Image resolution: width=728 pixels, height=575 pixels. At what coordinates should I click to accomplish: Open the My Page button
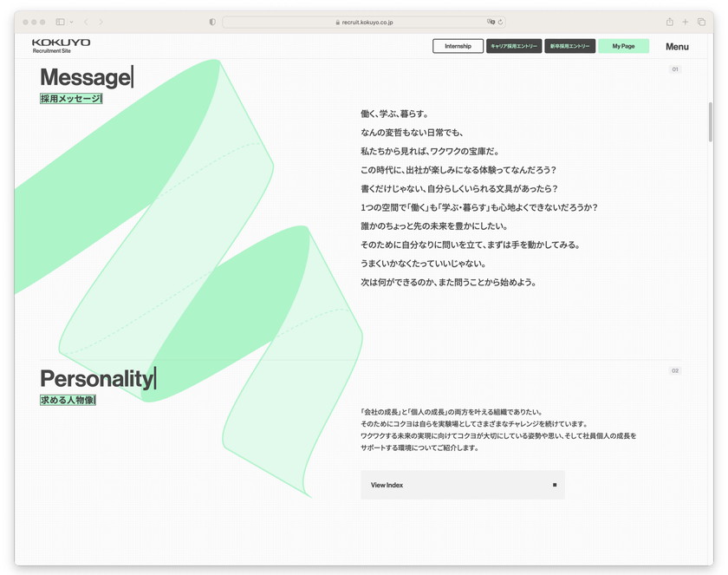click(623, 46)
